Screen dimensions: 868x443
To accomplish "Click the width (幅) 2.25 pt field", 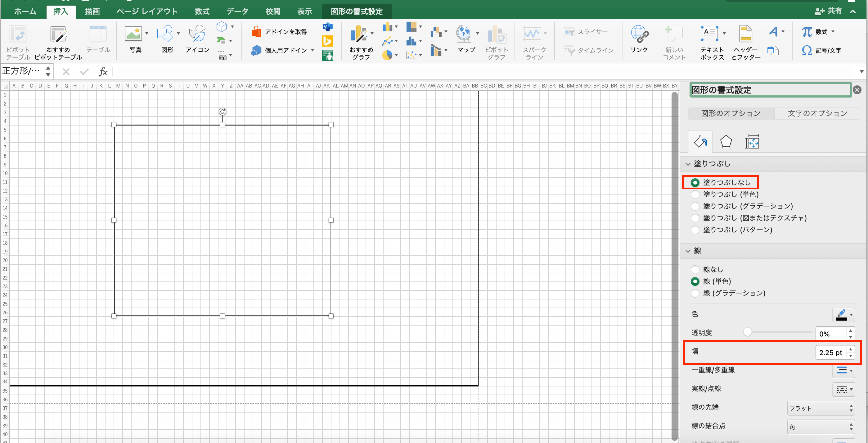I will click(x=831, y=353).
